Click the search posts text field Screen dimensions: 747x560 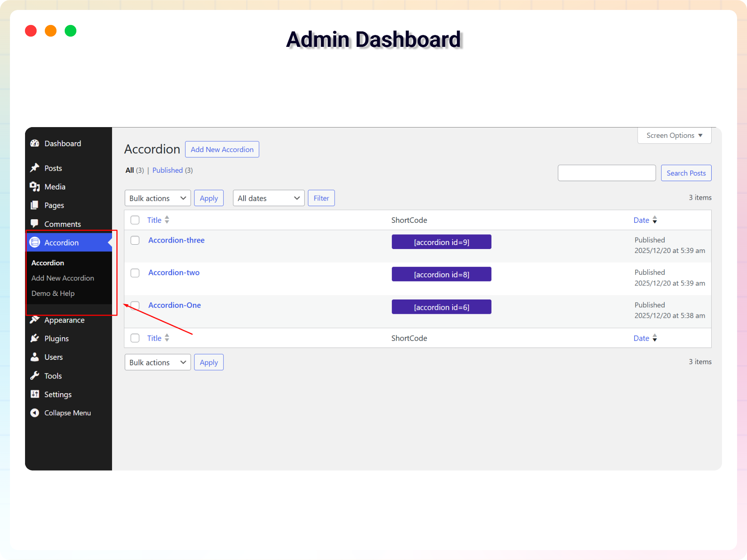tap(606, 173)
